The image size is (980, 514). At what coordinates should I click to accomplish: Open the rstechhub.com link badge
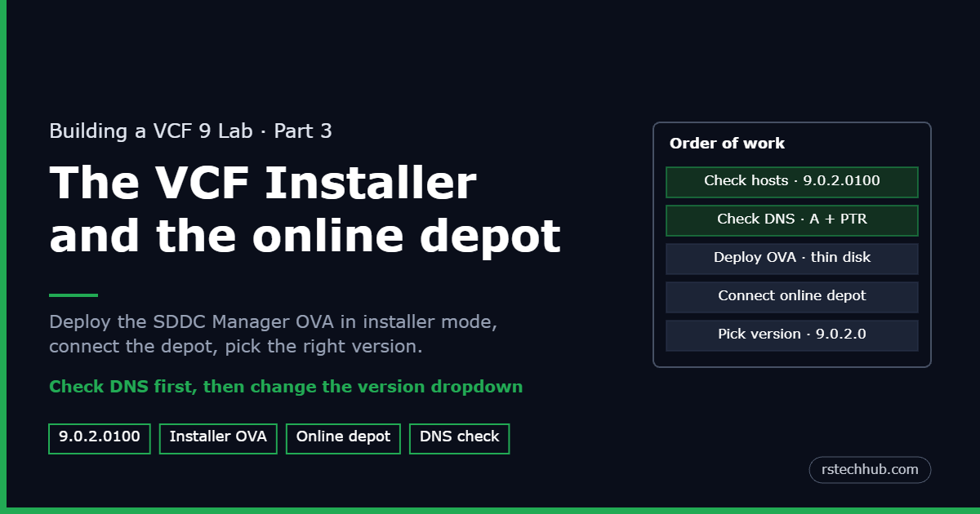pos(871,470)
